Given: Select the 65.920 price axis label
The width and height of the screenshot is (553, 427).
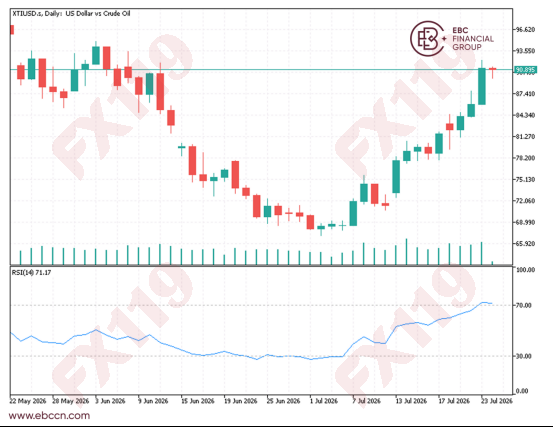Looking at the screenshot, I should pos(525,244).
